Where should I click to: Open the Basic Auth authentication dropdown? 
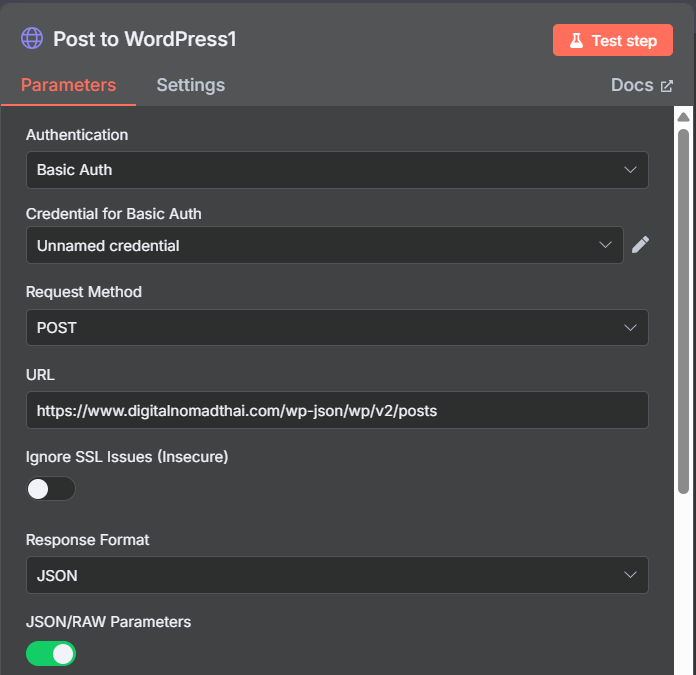coord(337,170)
